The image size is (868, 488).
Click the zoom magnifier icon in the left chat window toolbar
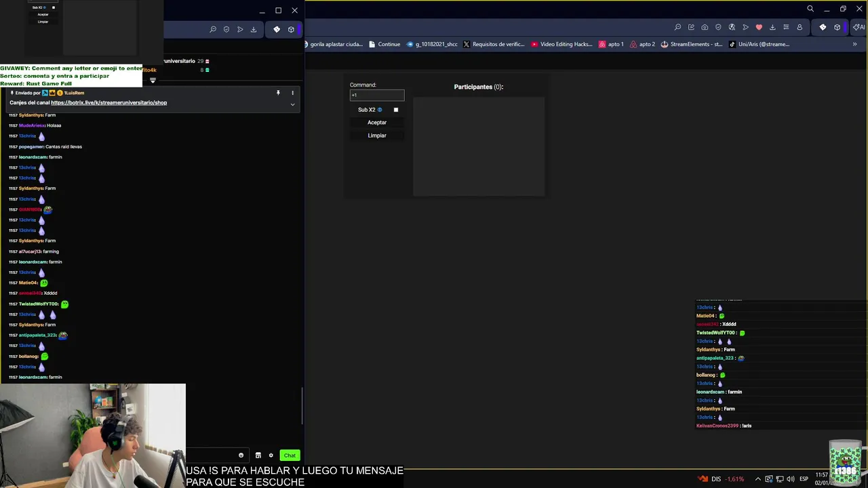click(213, 29)
